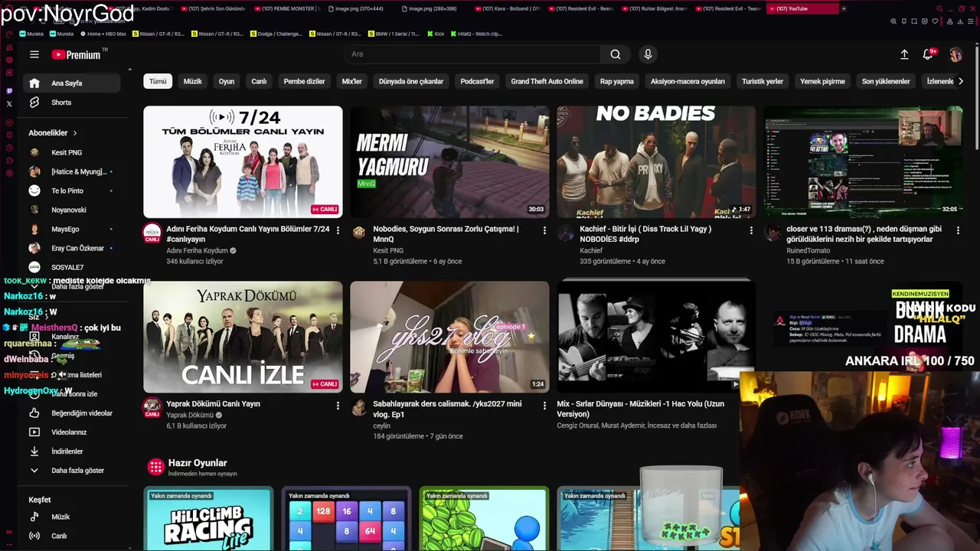Open the Hill Climb Racing Lite game card
The height and width of the screenshot is (551, 980).
click(208, 518)
